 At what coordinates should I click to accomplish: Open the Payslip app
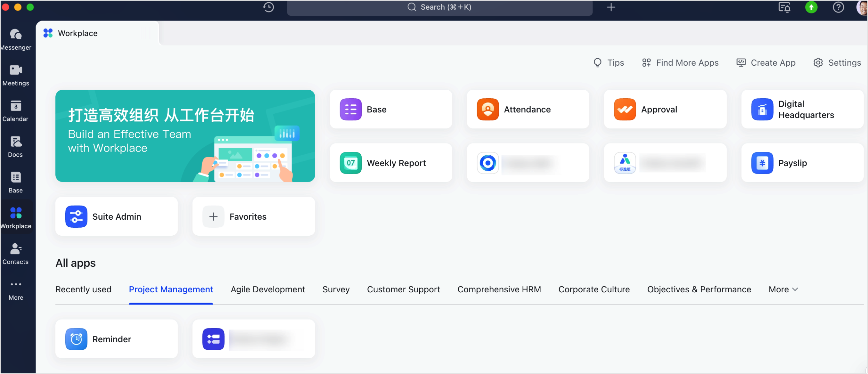802,163
